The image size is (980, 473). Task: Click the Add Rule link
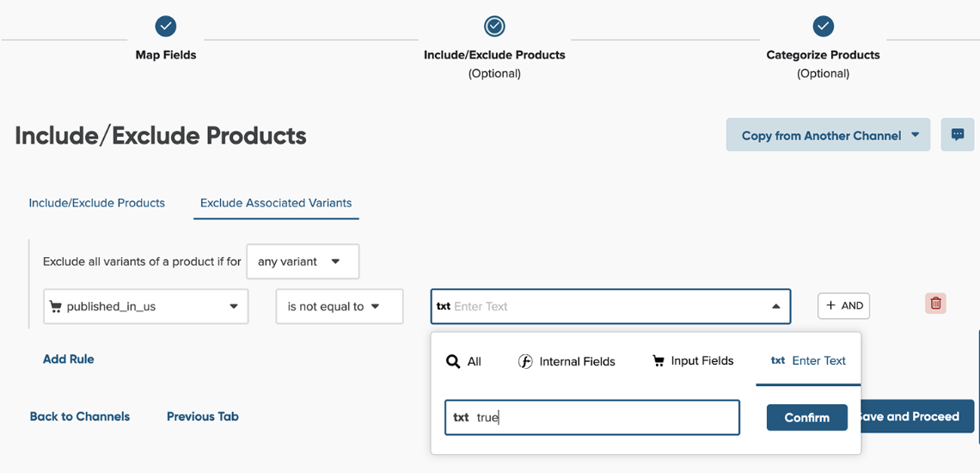tap(69, 359)
